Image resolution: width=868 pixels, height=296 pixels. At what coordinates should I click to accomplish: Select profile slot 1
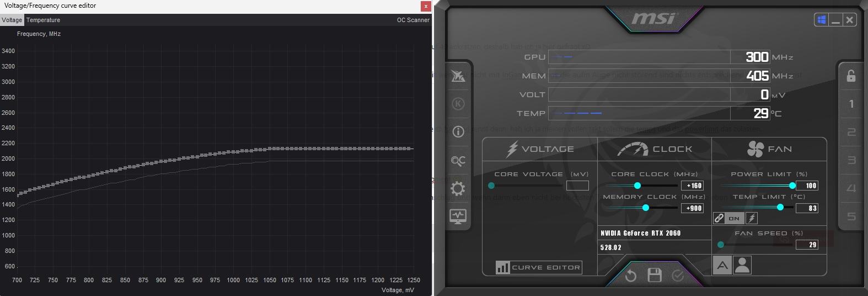[851, 104]
